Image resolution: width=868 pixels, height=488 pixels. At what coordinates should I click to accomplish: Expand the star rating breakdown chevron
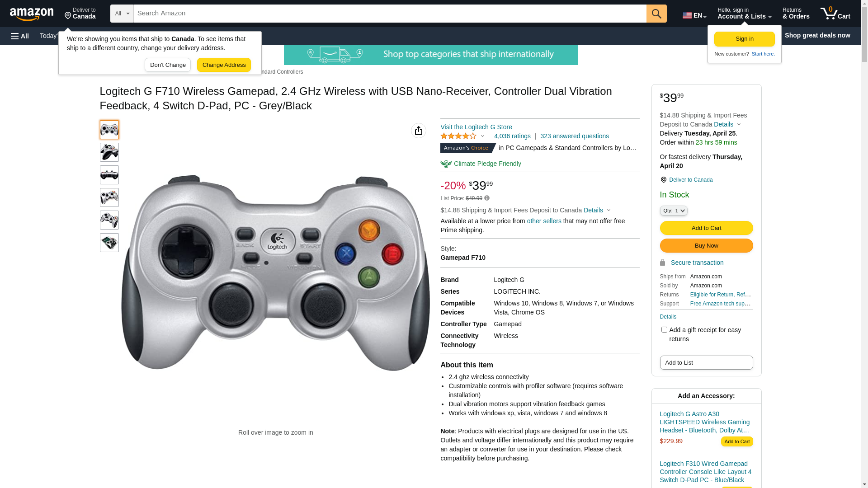(x=482, y=136)
